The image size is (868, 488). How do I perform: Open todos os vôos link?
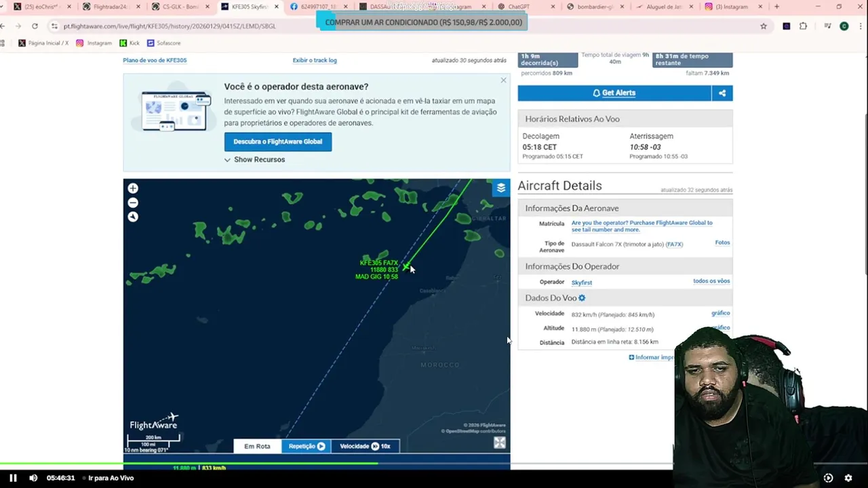pos(711,281)
